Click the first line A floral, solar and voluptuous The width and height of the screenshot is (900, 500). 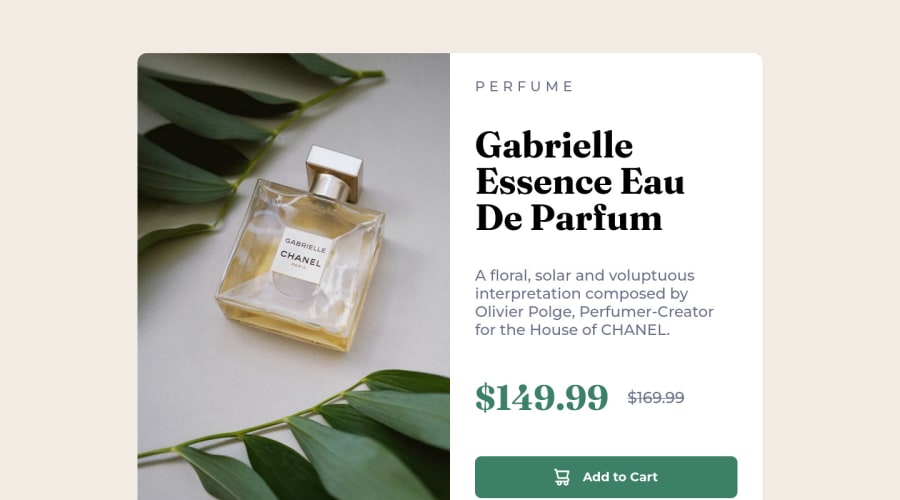pos(585,276)
